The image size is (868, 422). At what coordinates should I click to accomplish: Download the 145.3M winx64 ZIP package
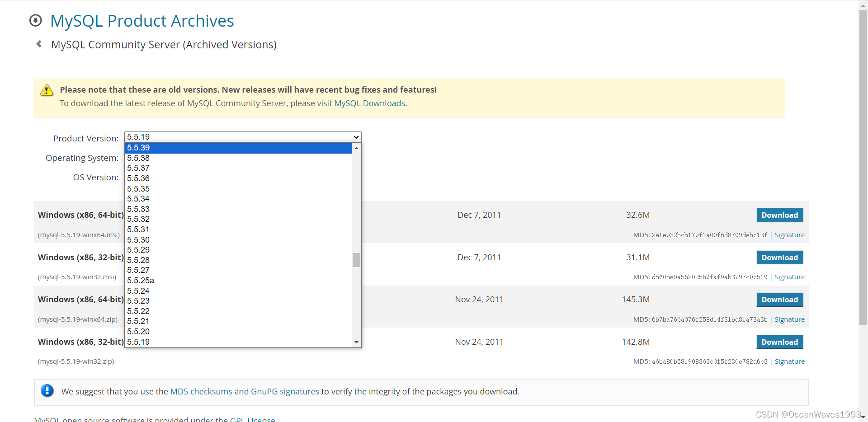click(x=779, y=300)
